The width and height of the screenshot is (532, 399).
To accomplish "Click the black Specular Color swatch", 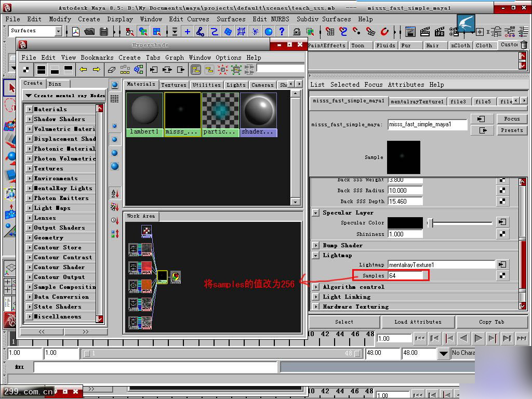I will click(405, 223).
